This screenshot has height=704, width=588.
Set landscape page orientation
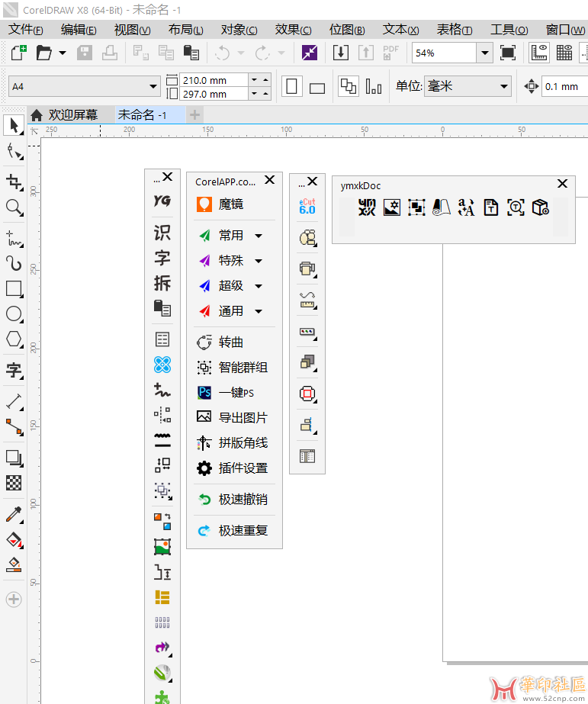pos(317,88)
